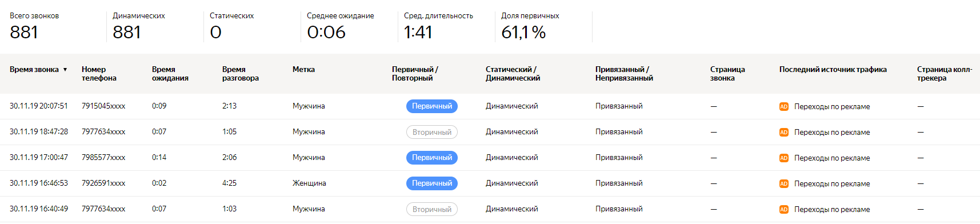Click Последний источник трафика column header
Image resolution: width=980 pixels, height=224 pixels.
pyautogui.click(x=833, y=70)
